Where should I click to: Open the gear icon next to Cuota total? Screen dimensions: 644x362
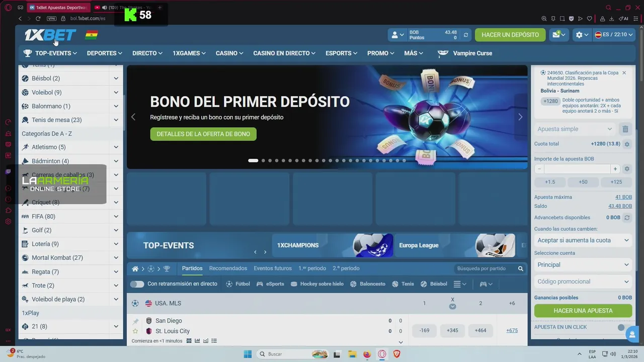click(x=627, y=144)
